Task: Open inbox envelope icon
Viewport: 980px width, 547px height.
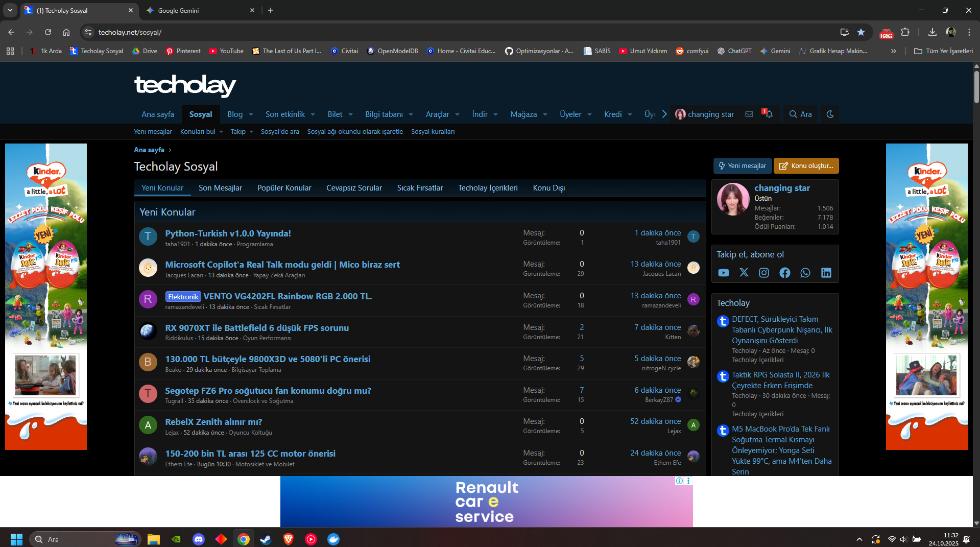Action: click(749, 114)
